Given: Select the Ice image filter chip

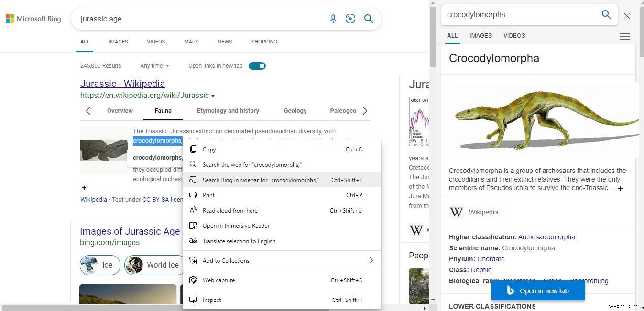Looking at the screenshot, I should [100, 265].
